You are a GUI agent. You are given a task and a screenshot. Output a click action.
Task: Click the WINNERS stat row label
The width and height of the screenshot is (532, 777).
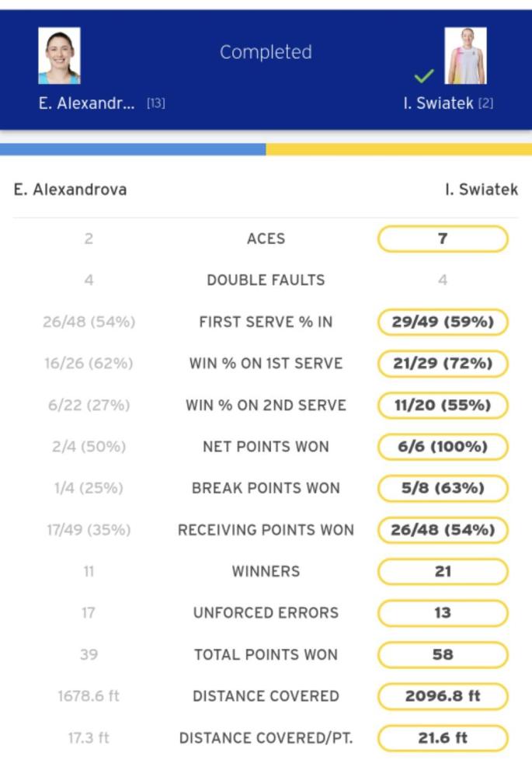pyautogui.click(x=266, y=571)
